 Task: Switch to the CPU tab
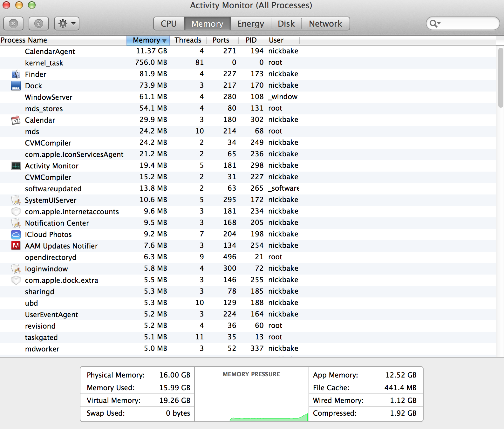(169, 24)
